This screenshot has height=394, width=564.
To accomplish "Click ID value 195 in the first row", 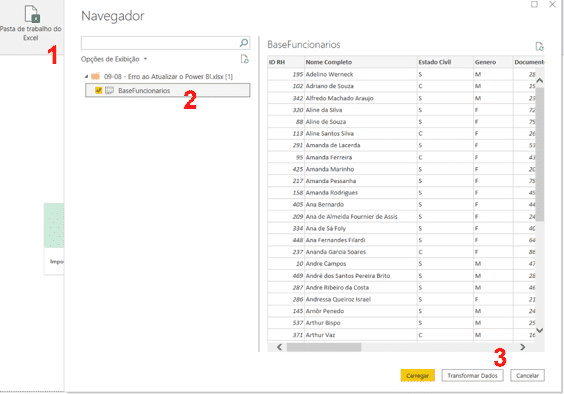I will tap(298, 74).
